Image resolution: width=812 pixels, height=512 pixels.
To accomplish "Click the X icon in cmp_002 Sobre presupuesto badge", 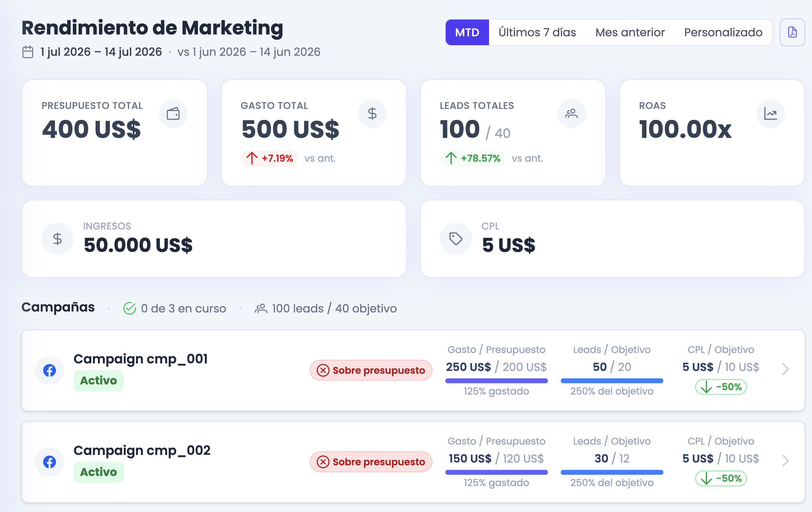I will point(323,462).
